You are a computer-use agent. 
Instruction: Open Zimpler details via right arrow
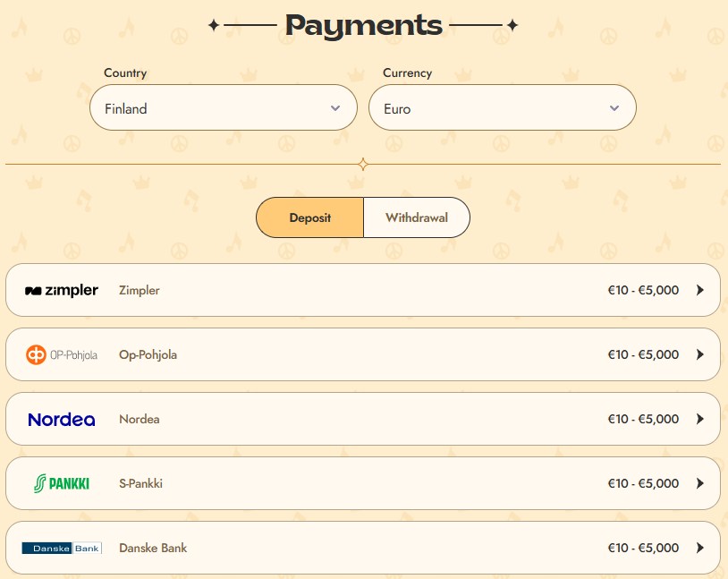pos(700,290)
